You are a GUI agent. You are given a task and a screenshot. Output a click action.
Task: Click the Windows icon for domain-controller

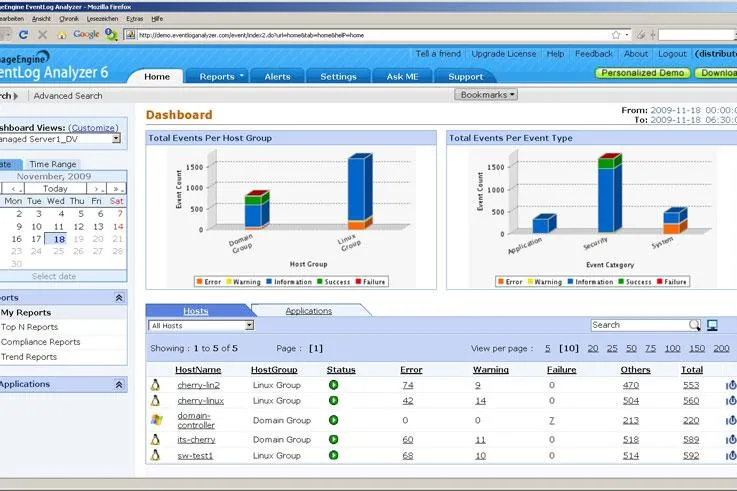157,420
